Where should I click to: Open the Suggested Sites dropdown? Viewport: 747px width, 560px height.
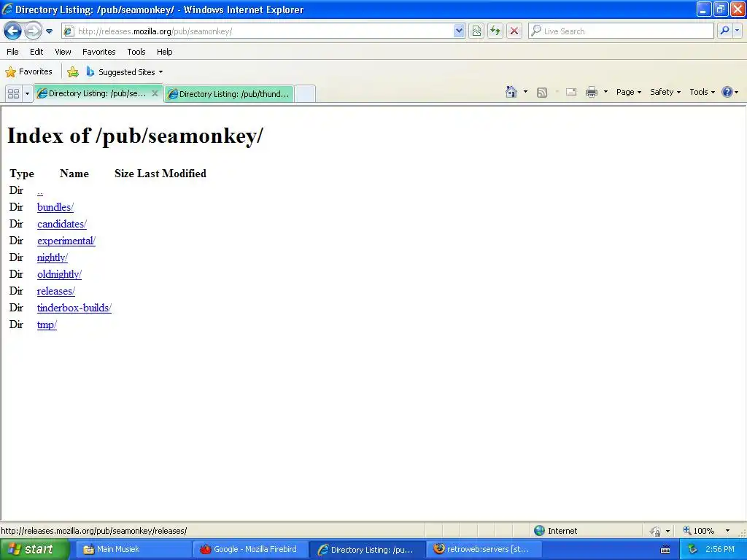pyautogui.click(x=125, y=72)
